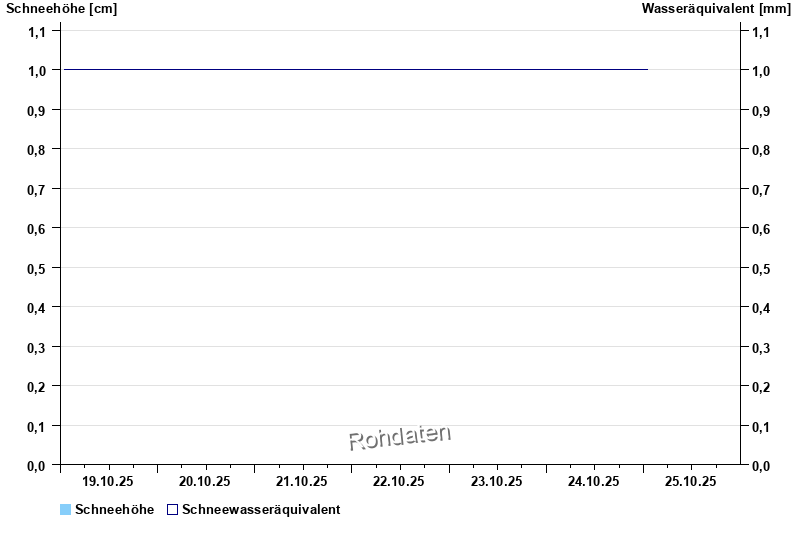Click the 0,5 label on the Schneehöhe axis
The width and height of the screenshot is (800, 550).
37,268
